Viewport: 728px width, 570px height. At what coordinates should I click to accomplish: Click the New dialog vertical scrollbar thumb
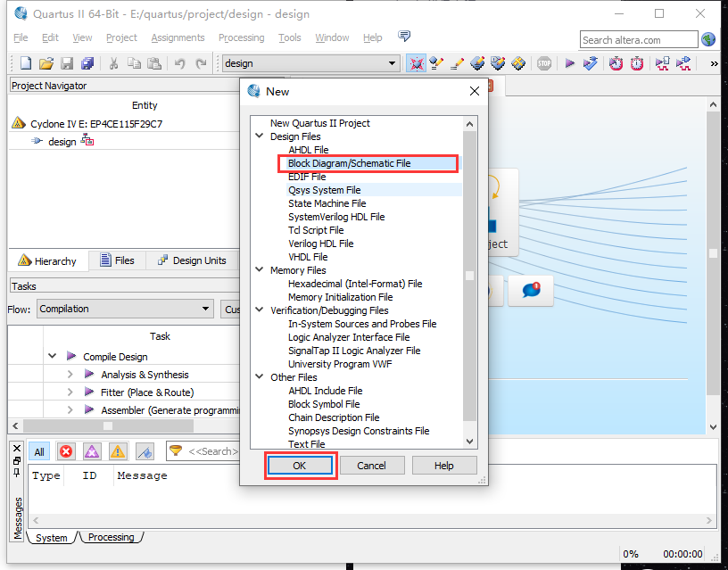(469, 276)
